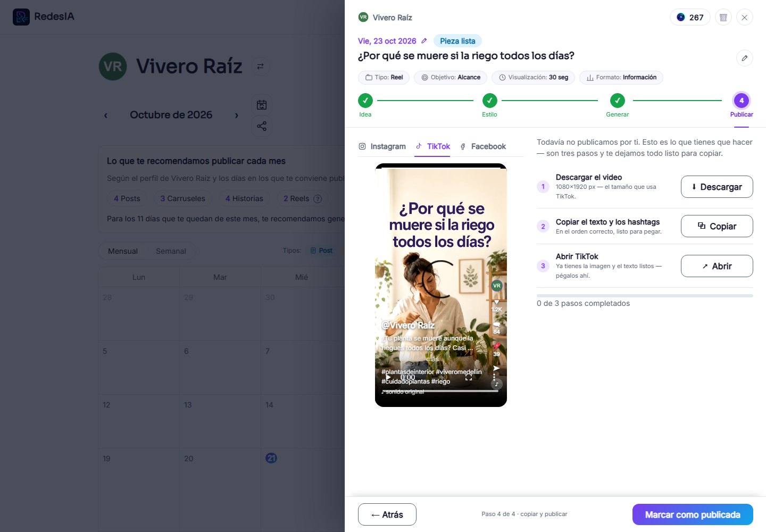
Task: Click the Vie, 23 oct 2026 date
Action: pyautogui.click(x=387, y=41)
